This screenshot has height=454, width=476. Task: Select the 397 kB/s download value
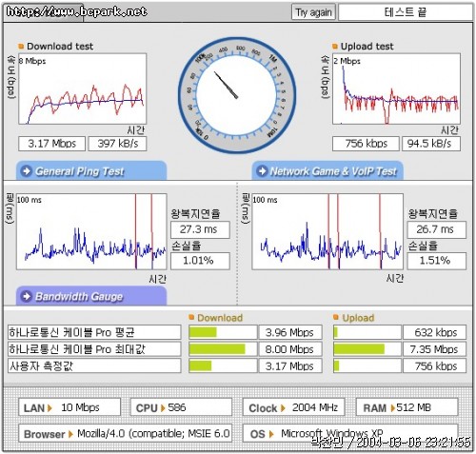pyautogui.click(x=117, y=144)
